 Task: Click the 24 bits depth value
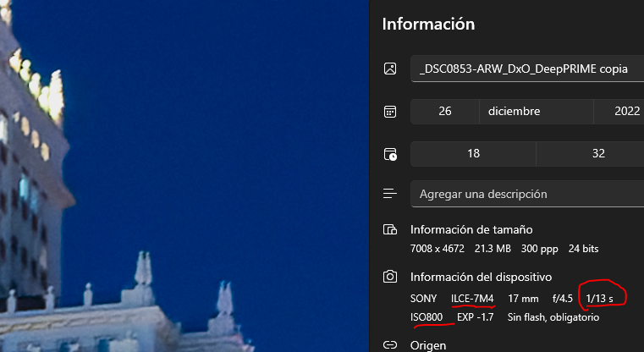(x=583, y=249)
